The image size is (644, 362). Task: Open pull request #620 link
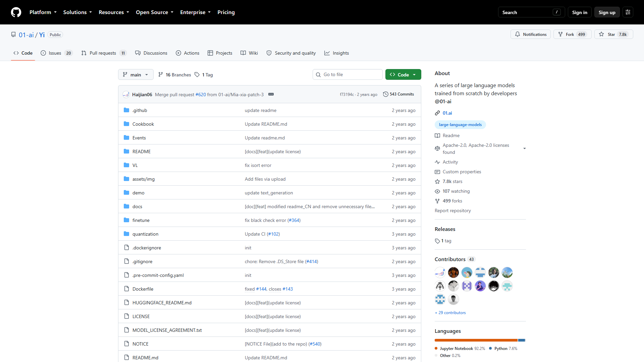click(201, 95)
